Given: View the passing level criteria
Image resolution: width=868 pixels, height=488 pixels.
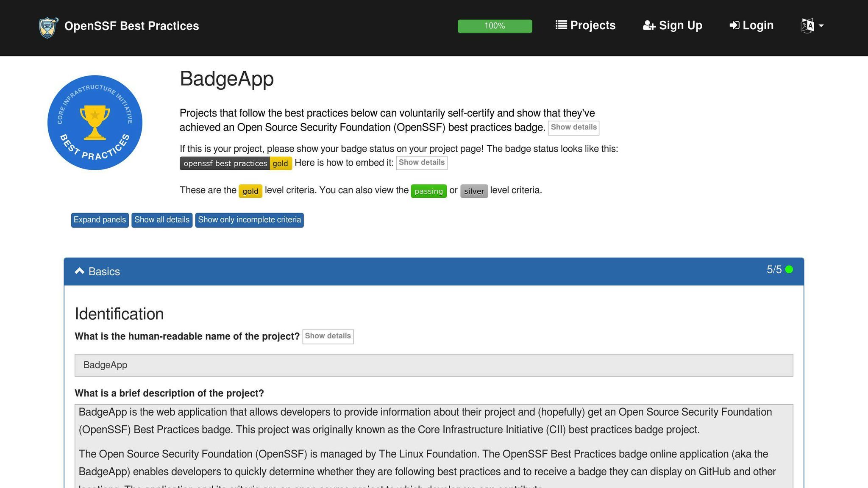Looking at the screenshot, I should 428,191.
